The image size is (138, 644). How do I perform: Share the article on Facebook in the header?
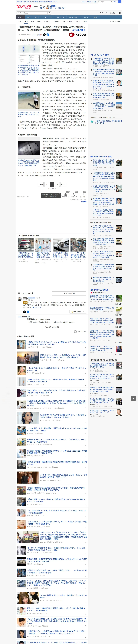point(48,35)
